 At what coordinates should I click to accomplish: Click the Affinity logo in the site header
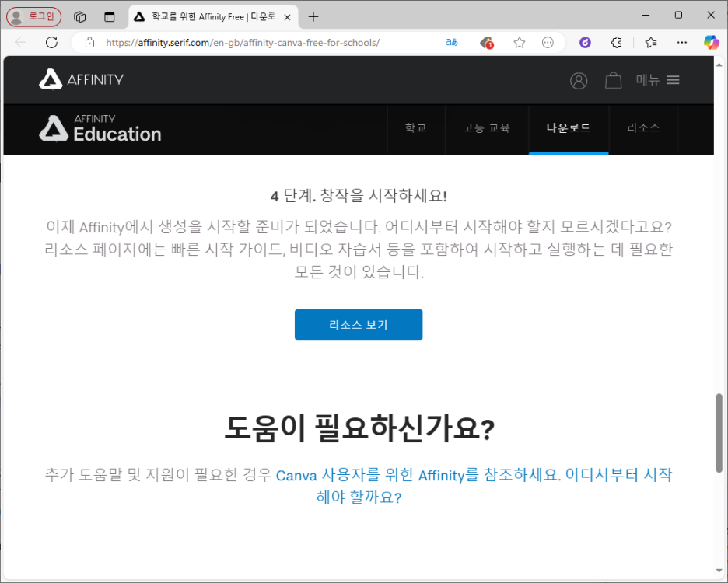[81, 79]
